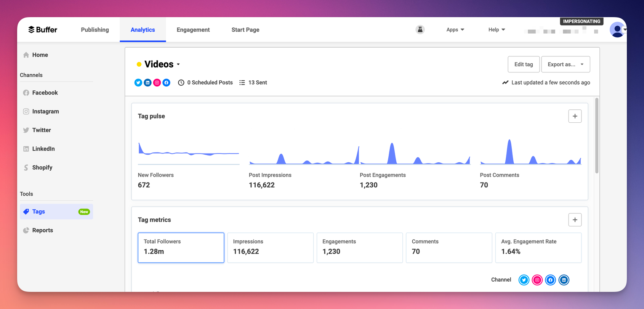Open the Engagement tab
The width and height of the screenshot is (644, 309).
pos(193,30)
